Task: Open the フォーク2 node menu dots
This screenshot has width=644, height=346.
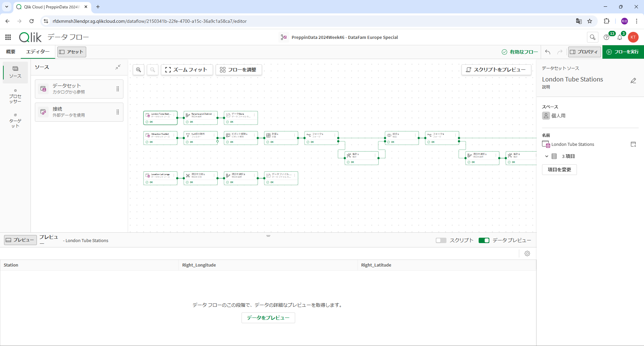Action: [x=456, y=135]
